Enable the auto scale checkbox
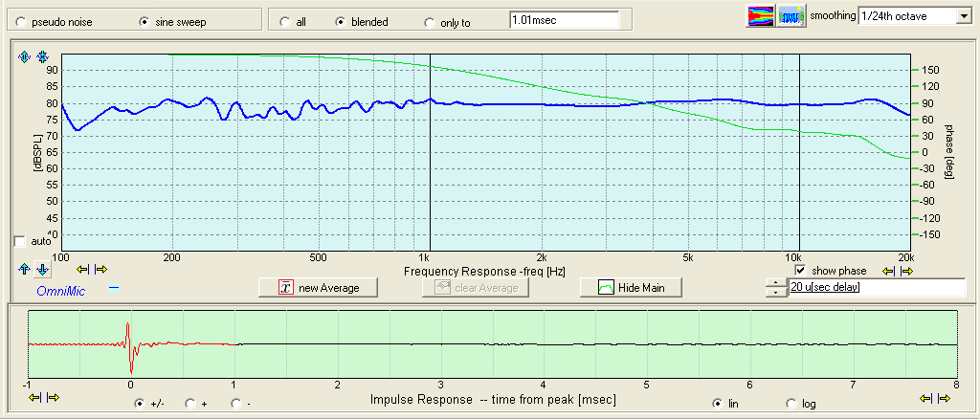This screenshot has height=419, width=980. (x=20, y=241)
